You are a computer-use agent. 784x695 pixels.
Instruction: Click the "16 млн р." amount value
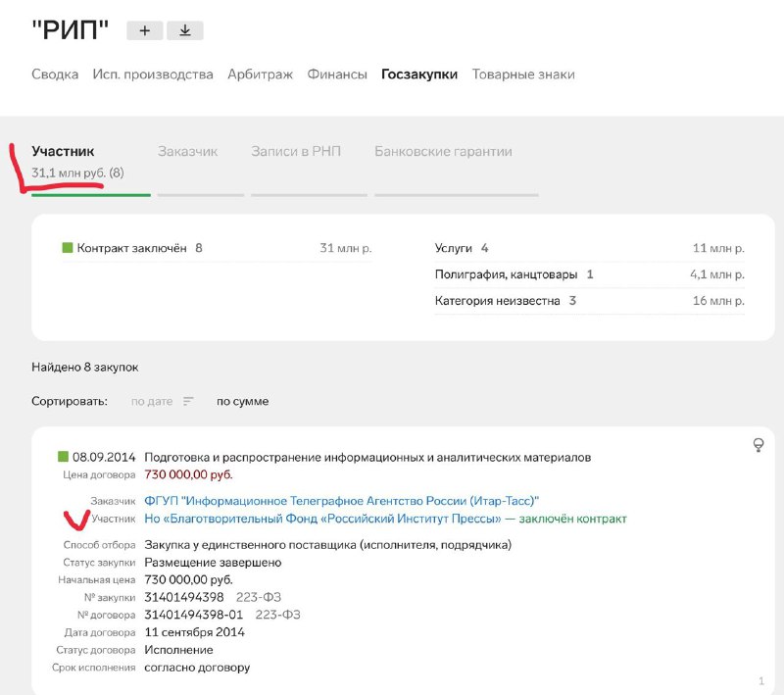pyautogui.click(x=718, y=301)
